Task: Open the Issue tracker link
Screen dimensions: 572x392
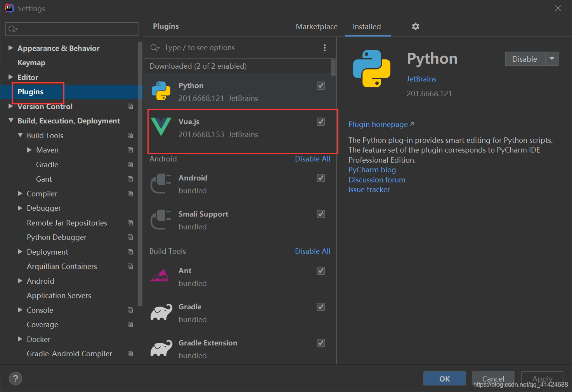Action: click(x=369, y=189)
